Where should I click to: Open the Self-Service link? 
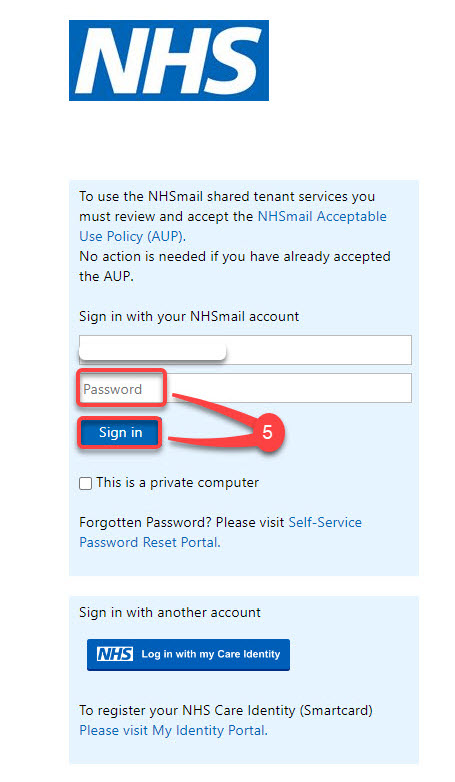tap(325, 522)
